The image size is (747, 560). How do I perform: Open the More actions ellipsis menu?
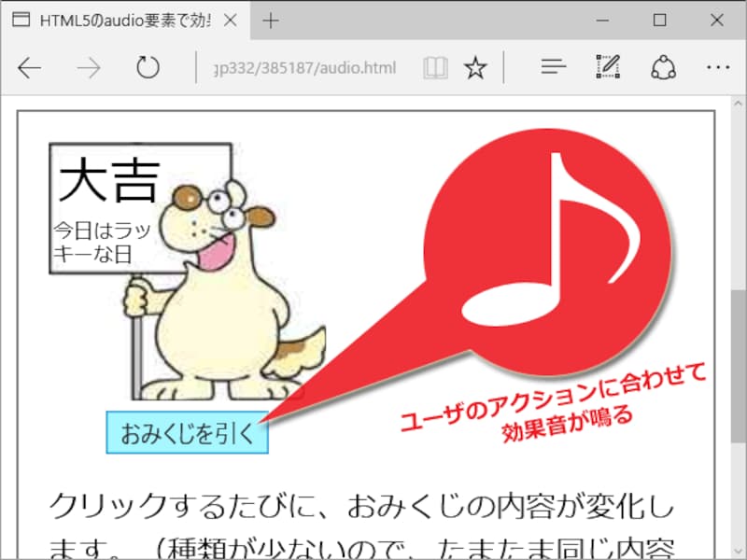click(717, 68)
